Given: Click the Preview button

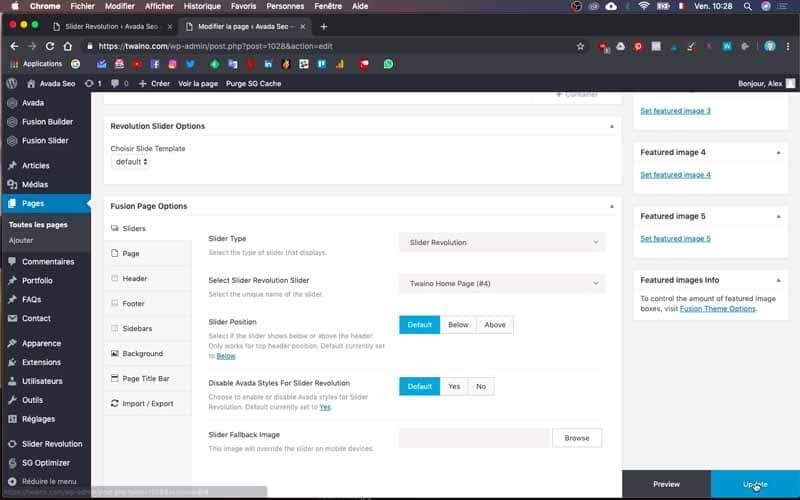Looking at the screenshot, I should click(666, 484).
